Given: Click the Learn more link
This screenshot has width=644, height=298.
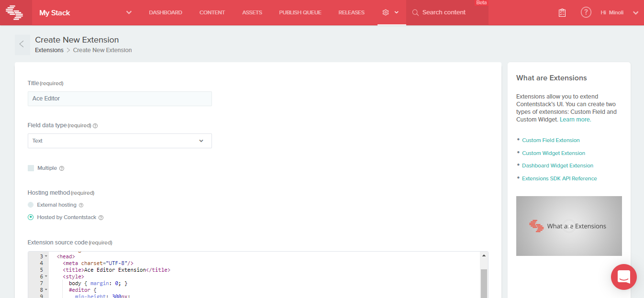Looking at the screenshot, I should point(575,120).
